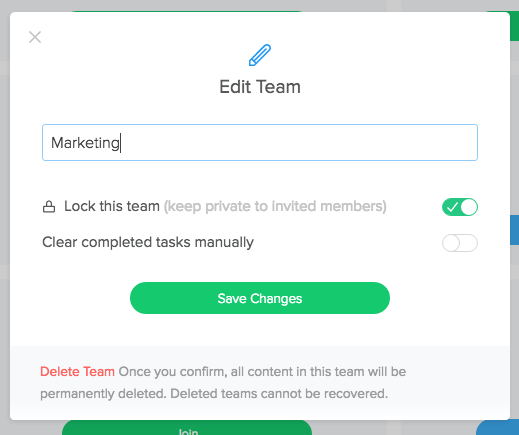The height and width of the screenshot is (435, 519).
Task: Click the deletion warning description text
Action: click(x=223, y=383)
